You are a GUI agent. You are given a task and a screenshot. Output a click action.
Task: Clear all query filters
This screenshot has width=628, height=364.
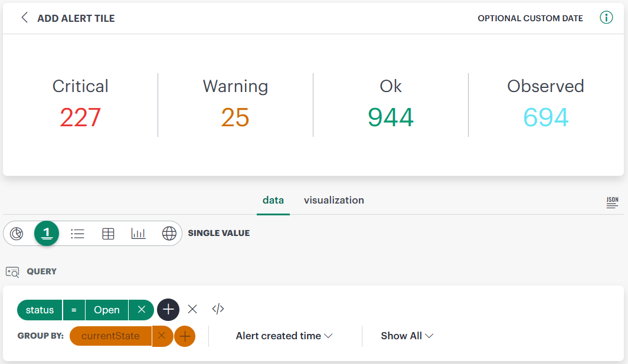click(193, 309)
